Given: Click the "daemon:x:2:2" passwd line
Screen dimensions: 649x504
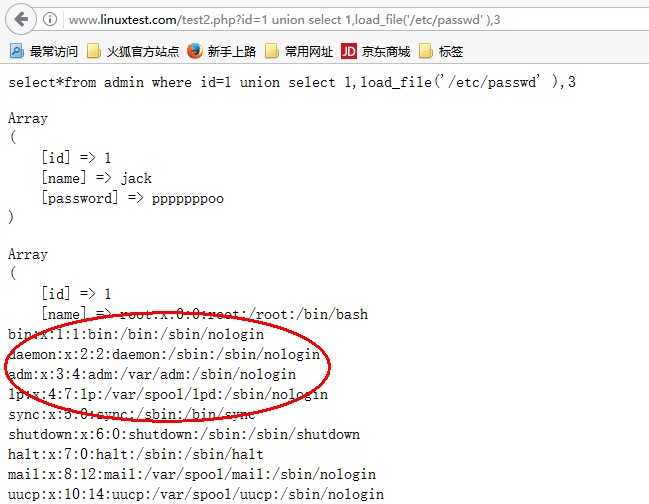Looking at the screenshot, I should coord(164,354).
